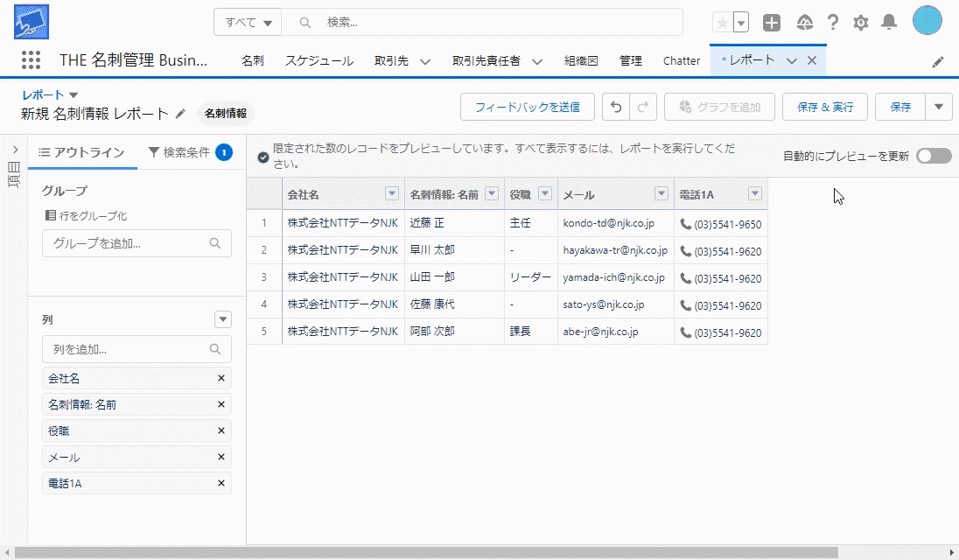Open the App Launcher grid icon
The height and width of the screenshot is (560, 959).
[31, 59]
